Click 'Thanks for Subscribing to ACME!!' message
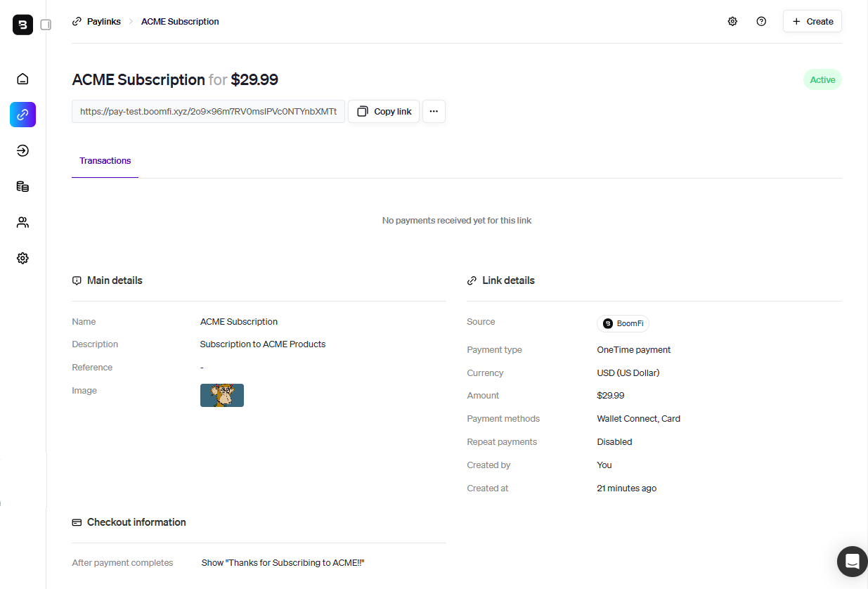 283,563
